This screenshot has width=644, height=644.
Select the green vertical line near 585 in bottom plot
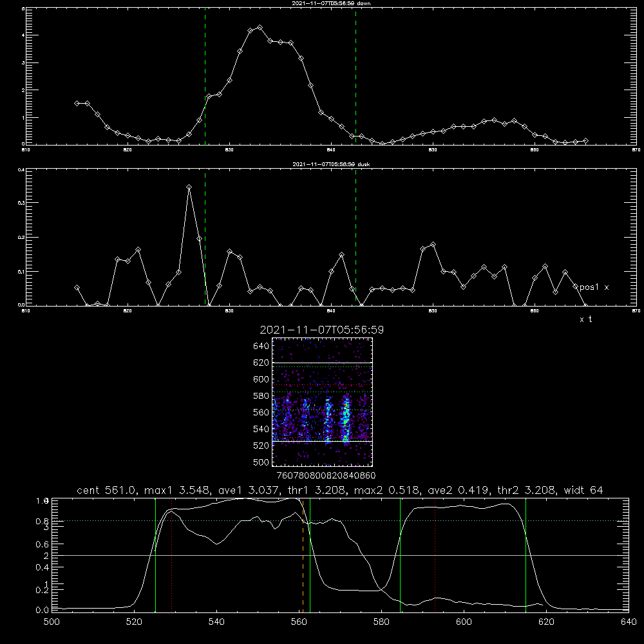pos(400,555)
